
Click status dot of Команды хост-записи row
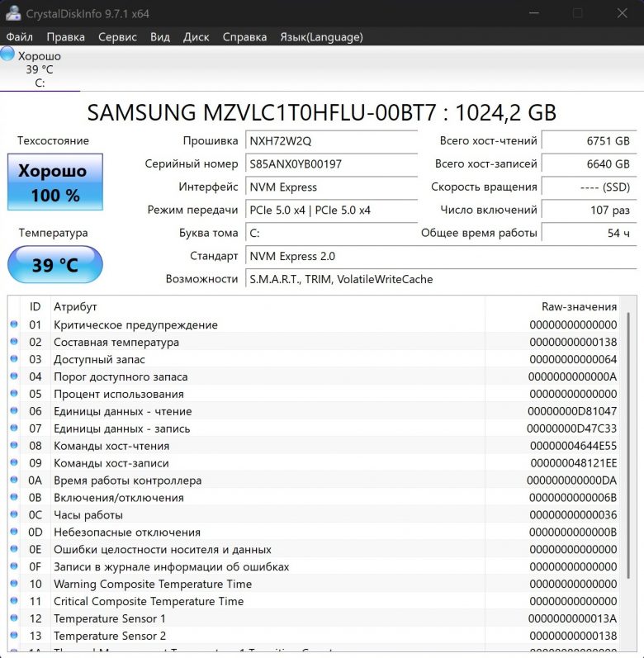tap(14, 462)
